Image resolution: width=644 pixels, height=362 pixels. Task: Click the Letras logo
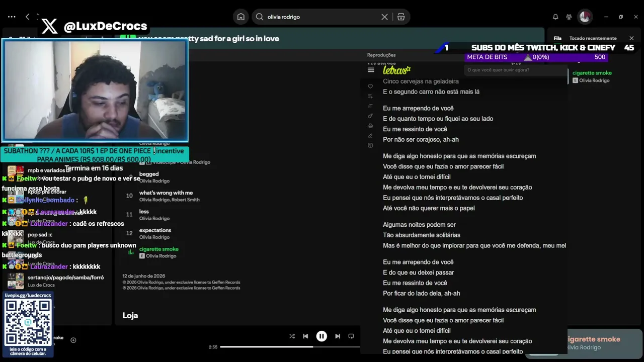click(396, 70)
